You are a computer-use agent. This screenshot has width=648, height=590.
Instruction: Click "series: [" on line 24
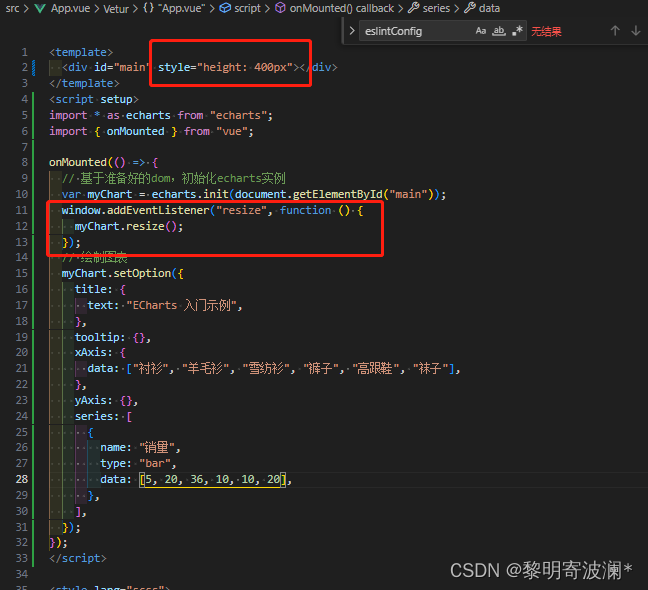[x=103, y=416]
